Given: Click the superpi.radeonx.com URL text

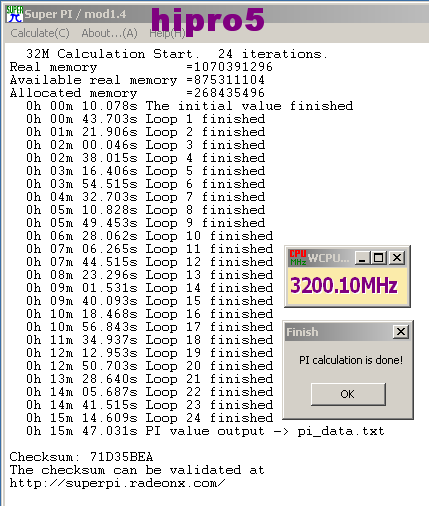Looking at the screenshot, I should 117,483.
